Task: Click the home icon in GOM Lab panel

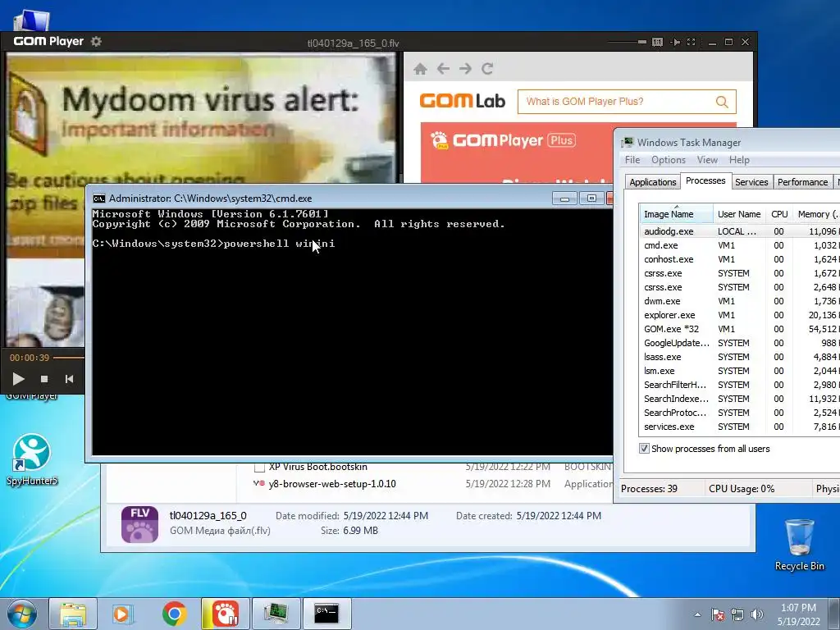Action: point(421,69)
